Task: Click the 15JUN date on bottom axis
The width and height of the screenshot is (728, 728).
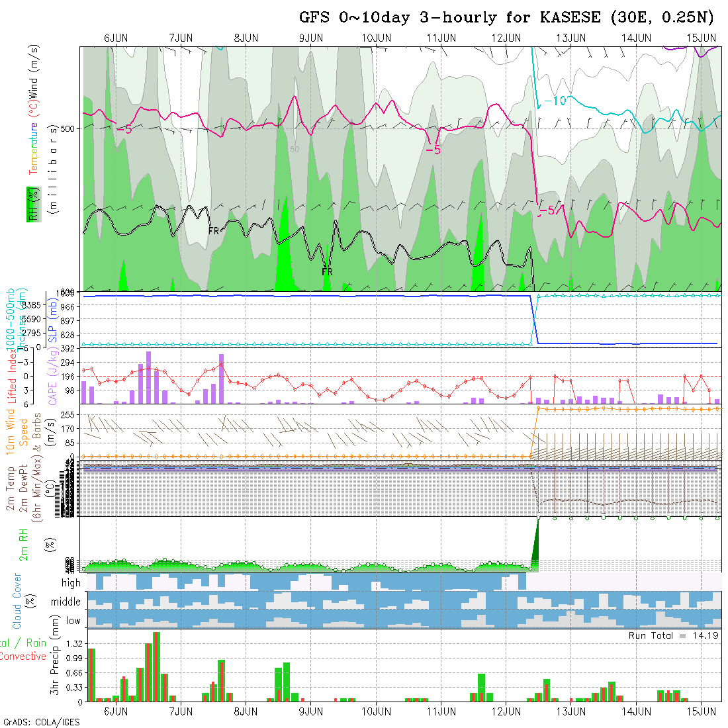Action: tap(702, 711)
